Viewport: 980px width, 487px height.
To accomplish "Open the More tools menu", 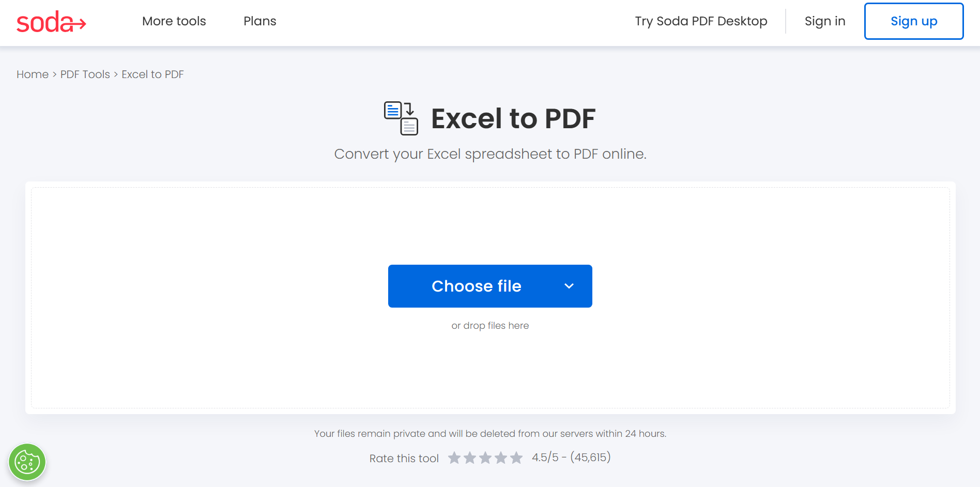I will pos(174,21).
